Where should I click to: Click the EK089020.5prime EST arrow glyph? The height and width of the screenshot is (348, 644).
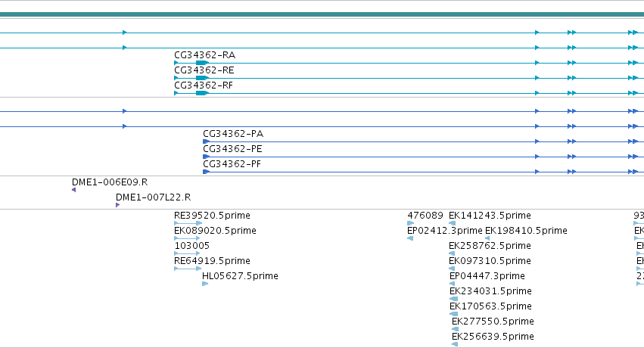click(x=187, y=238)
